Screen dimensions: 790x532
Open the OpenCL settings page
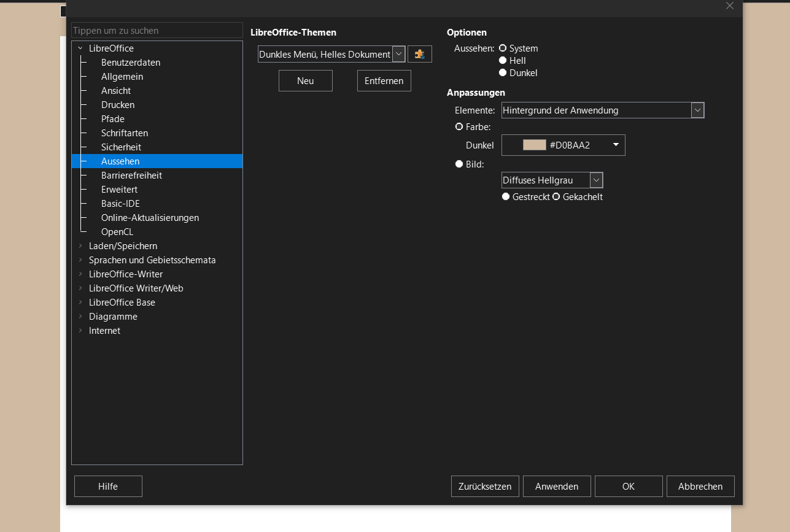(117, 231)
